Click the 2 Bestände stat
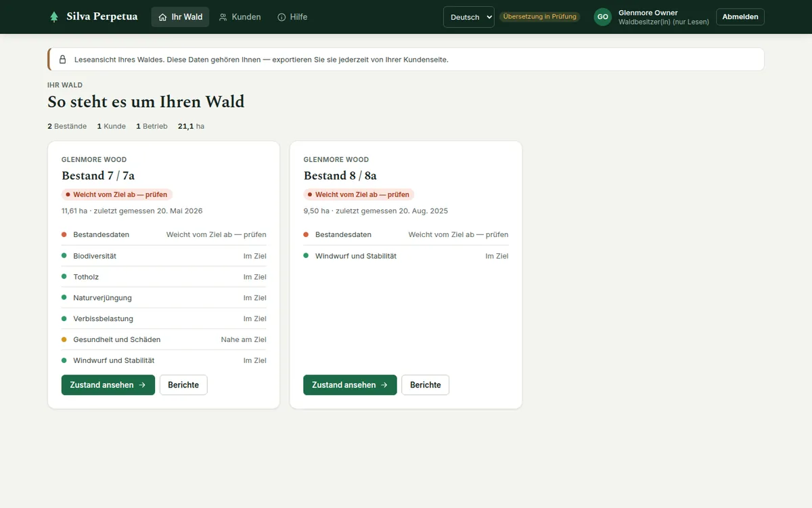The image size is (812, 508). [x=67, y=126]
